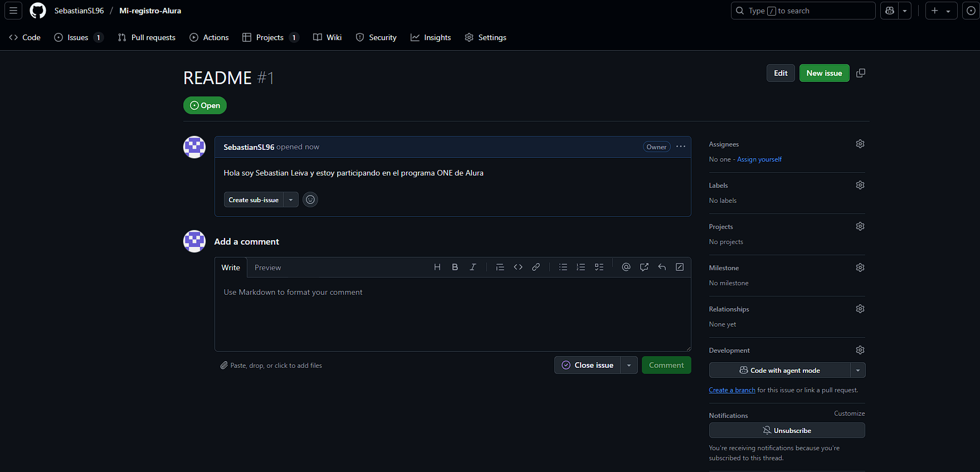Viewport: 980px width, 472px height.
Task: Expand the Create sub-issue dropdown arrow
Action: click(x=291, y=199)
